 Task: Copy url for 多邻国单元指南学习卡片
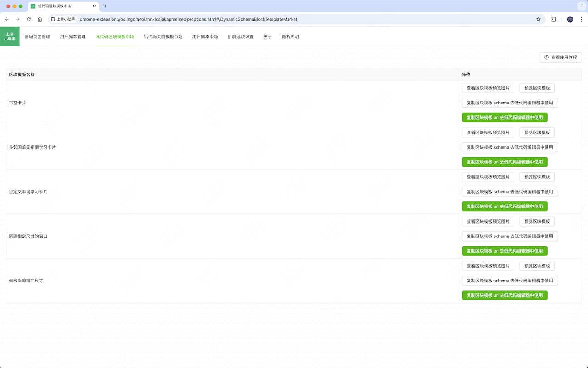504,162
